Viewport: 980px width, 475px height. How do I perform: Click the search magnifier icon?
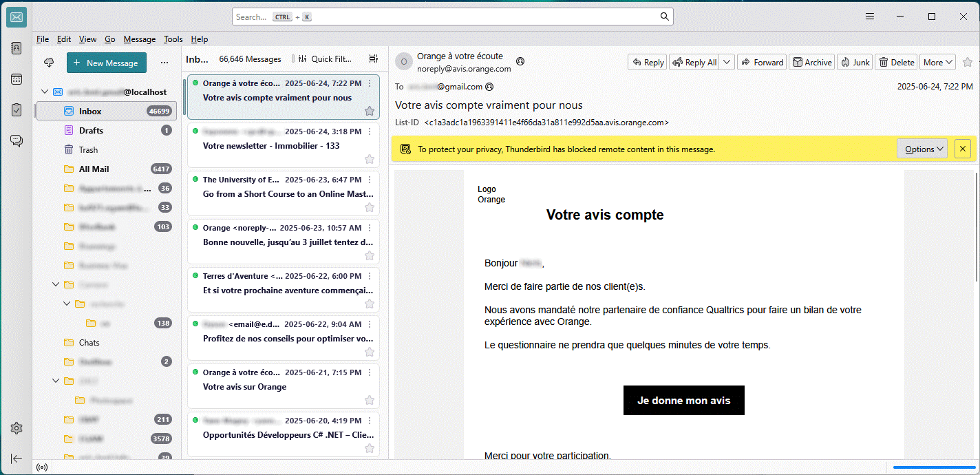(x=665, y=17)
